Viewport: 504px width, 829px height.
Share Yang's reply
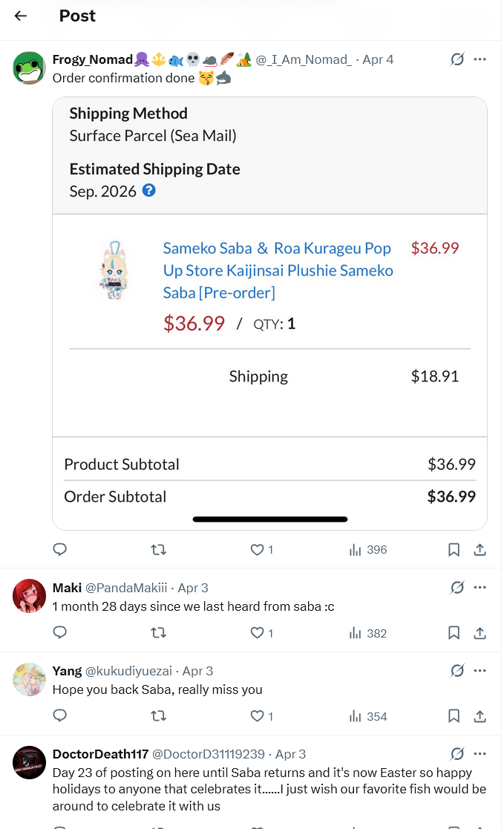[x=480, y=716]
